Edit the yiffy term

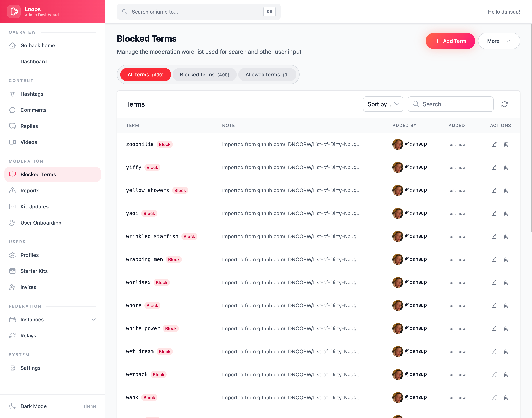(494, 167)
